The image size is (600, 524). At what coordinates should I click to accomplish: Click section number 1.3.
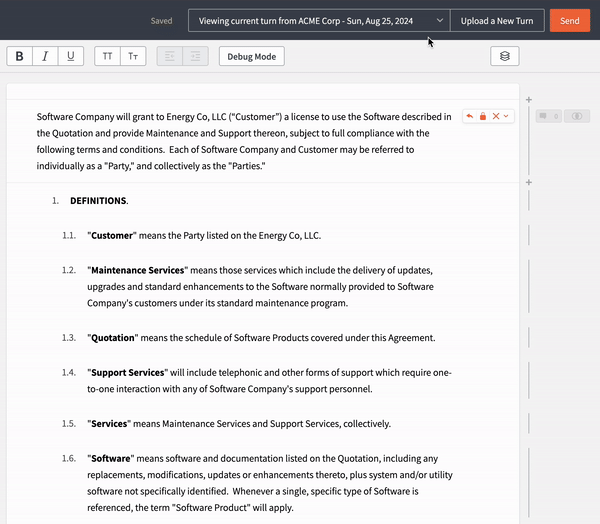pyautogui.click(x=69, y=338)
